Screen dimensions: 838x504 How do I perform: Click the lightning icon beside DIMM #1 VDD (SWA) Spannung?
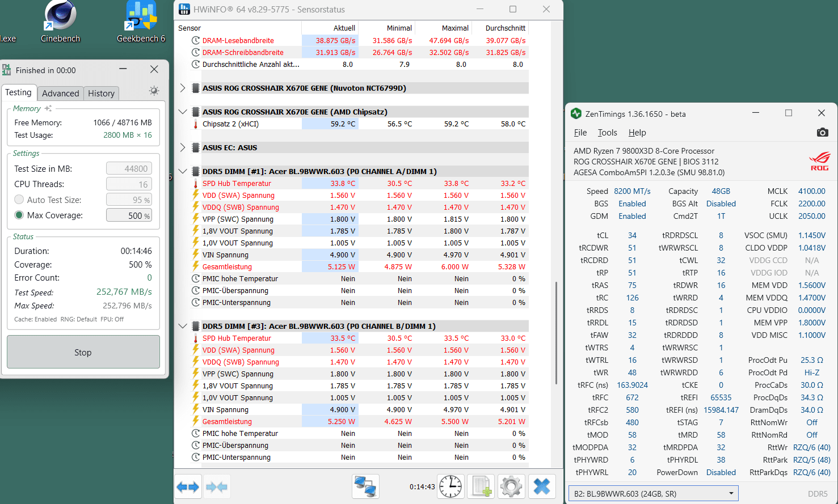[195, 195]
